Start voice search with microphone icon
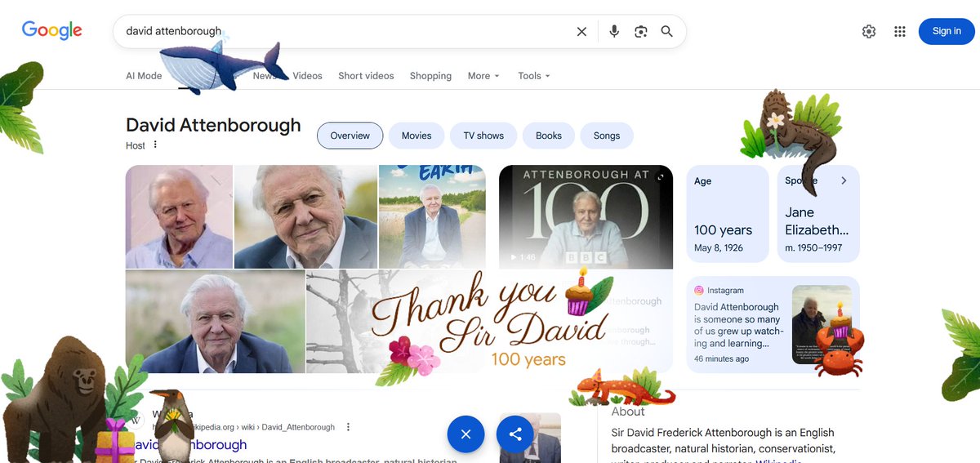This screenshot has height=463, width=980. (614, 32)
